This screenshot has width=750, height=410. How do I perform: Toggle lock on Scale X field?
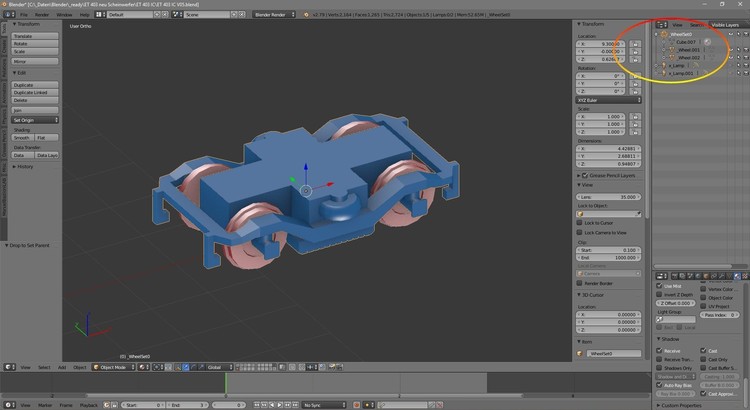point(635,117)
